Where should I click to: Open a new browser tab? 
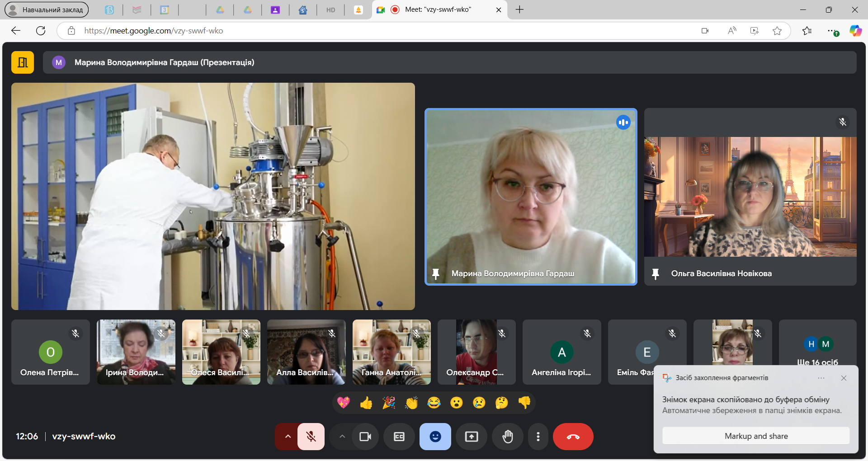pos(520,9)
